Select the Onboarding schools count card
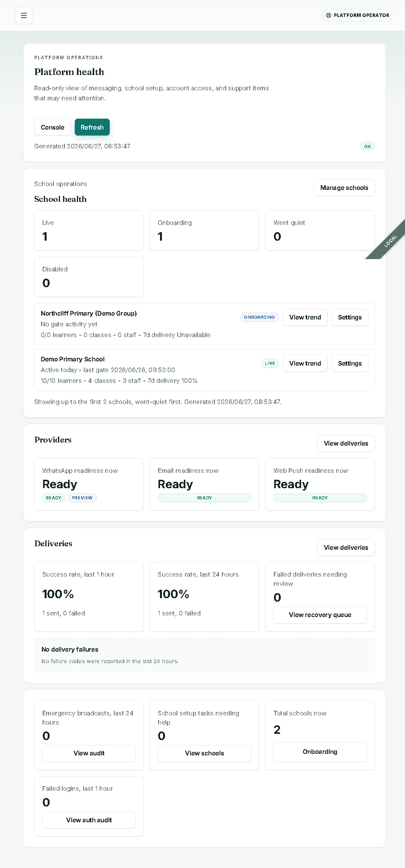405x868 pixels. click(x=204, y=230)
